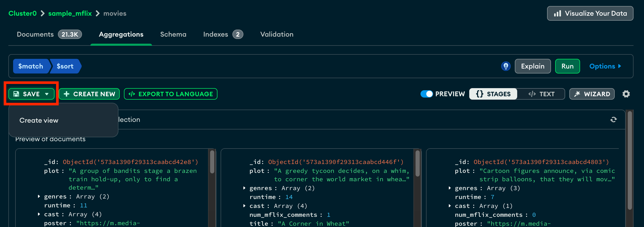Open the Save dropdown menu
This screenshot has width=644, height=227.
tap(31, 94)
